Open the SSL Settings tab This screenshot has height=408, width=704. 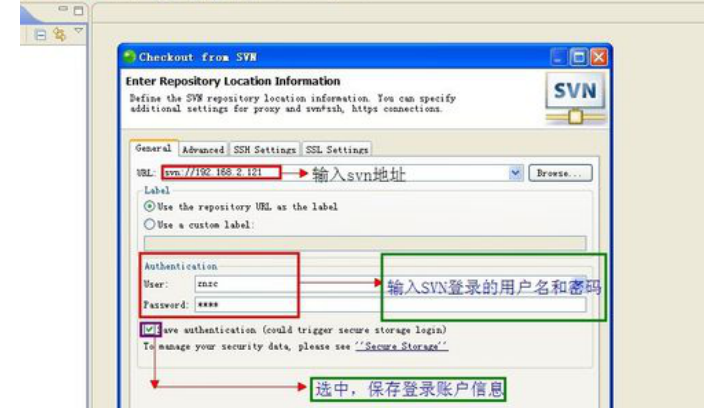(x=337, y=149)
